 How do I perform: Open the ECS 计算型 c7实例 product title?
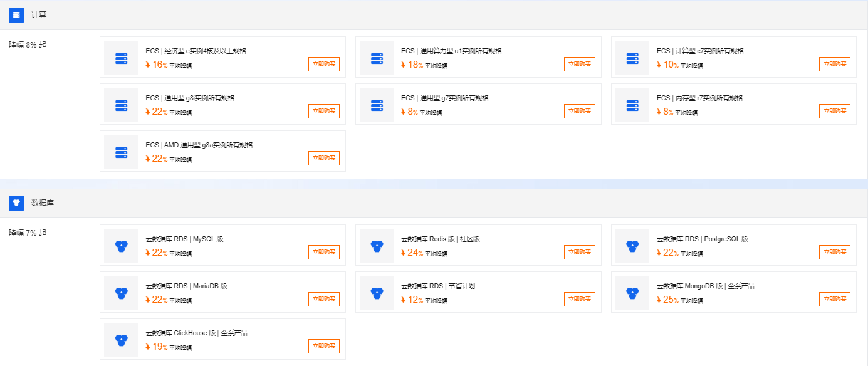coord(700,51)
